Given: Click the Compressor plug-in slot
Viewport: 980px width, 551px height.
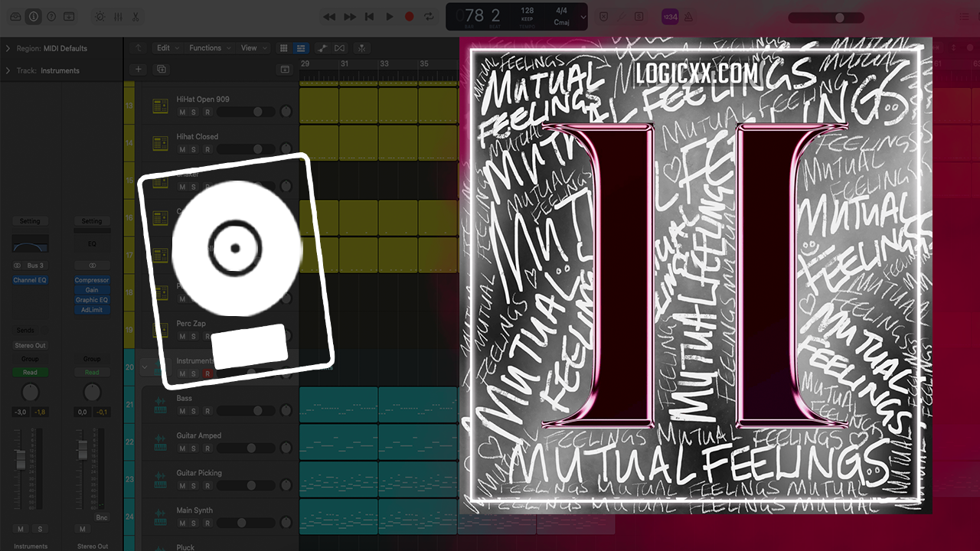Looking at the screenshot, I should (x=92, y=280).
